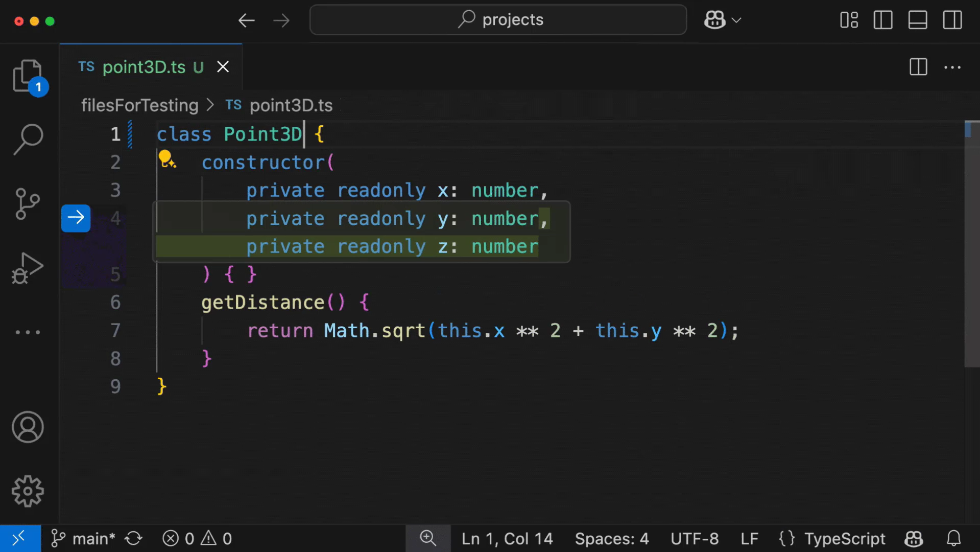This screenshot has width=980, height=552.
Task: Open Run and Debug view
Action: [28, 268]
